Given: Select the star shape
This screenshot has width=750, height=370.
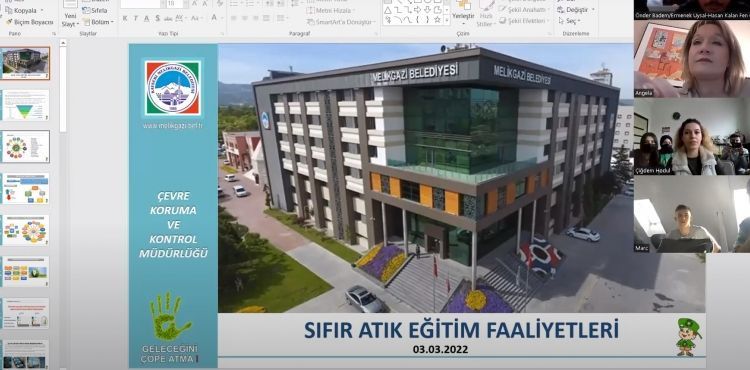Looking at the screenshot, I should point(437,20).
